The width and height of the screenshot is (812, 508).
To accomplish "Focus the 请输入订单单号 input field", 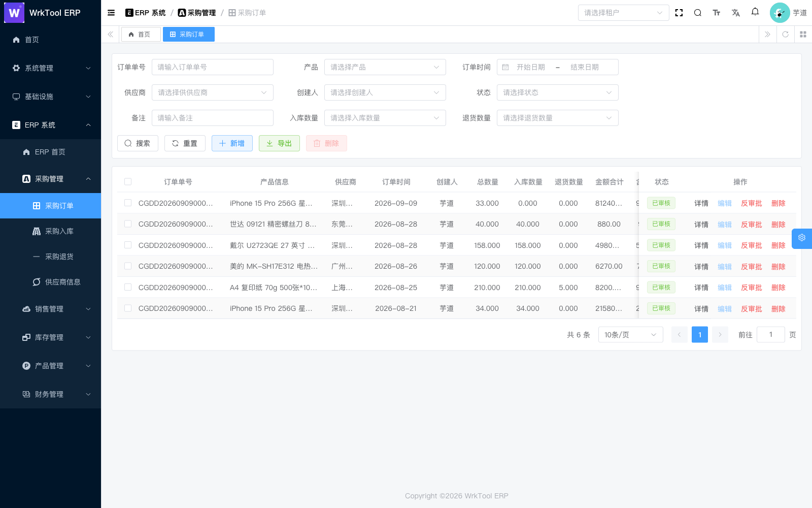I will pos(212,67).
